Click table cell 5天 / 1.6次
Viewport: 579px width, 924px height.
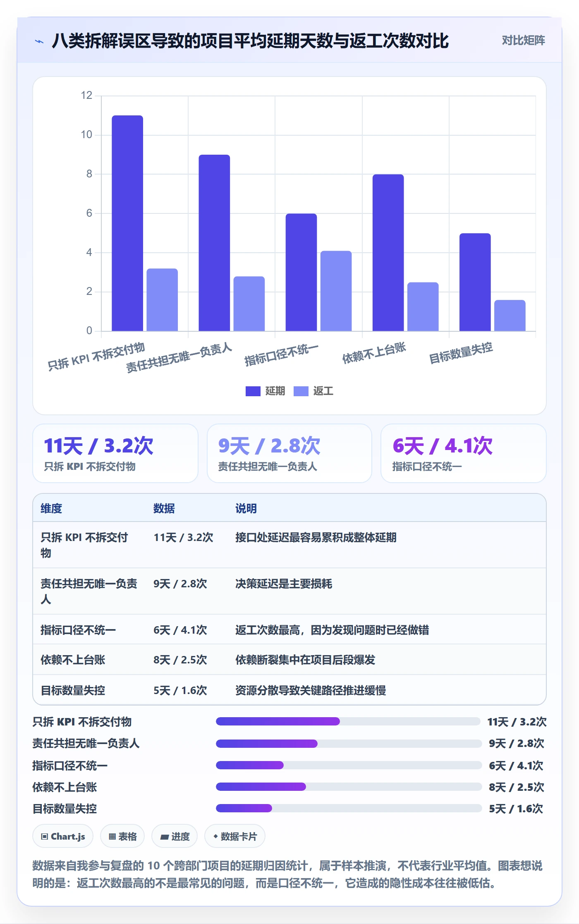[x=180, y=690]
